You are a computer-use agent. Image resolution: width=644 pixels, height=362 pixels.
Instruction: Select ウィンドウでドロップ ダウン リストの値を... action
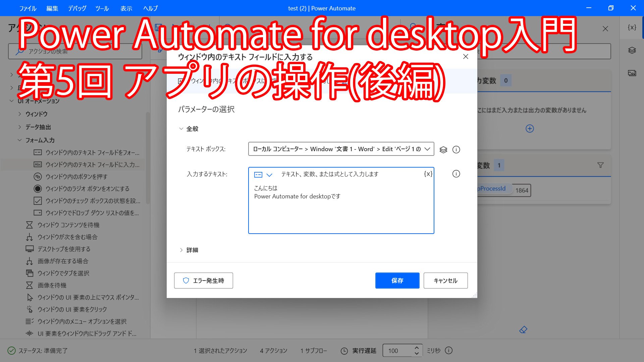click(86, 213)
